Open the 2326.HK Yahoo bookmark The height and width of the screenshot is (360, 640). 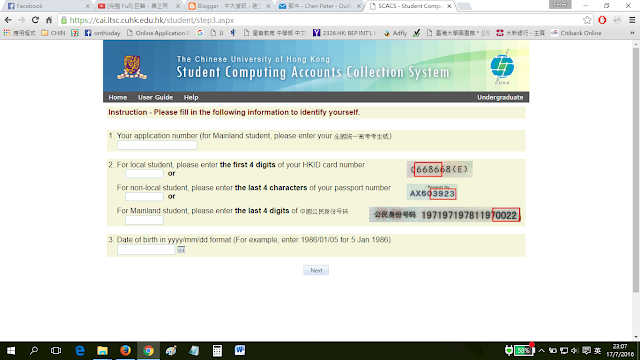tap(344, 33)
